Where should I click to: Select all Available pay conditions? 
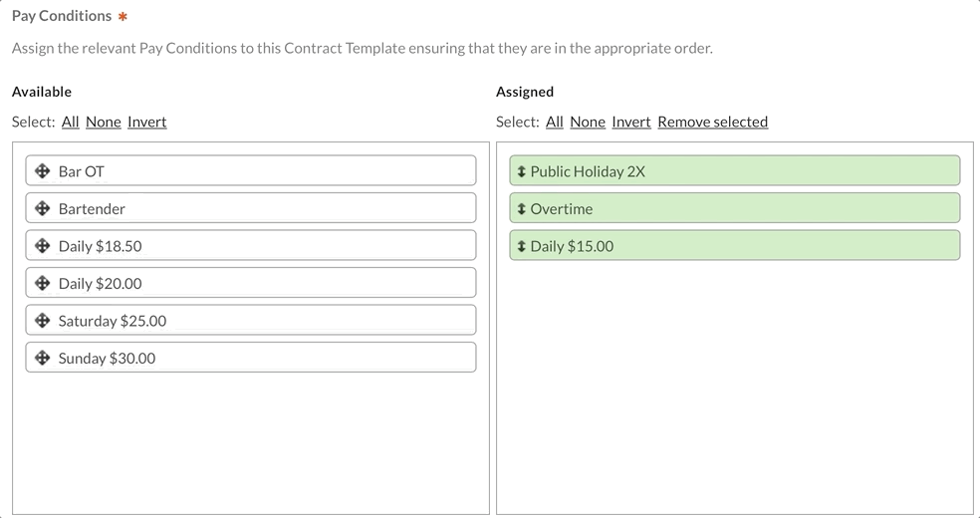[71, 122]
